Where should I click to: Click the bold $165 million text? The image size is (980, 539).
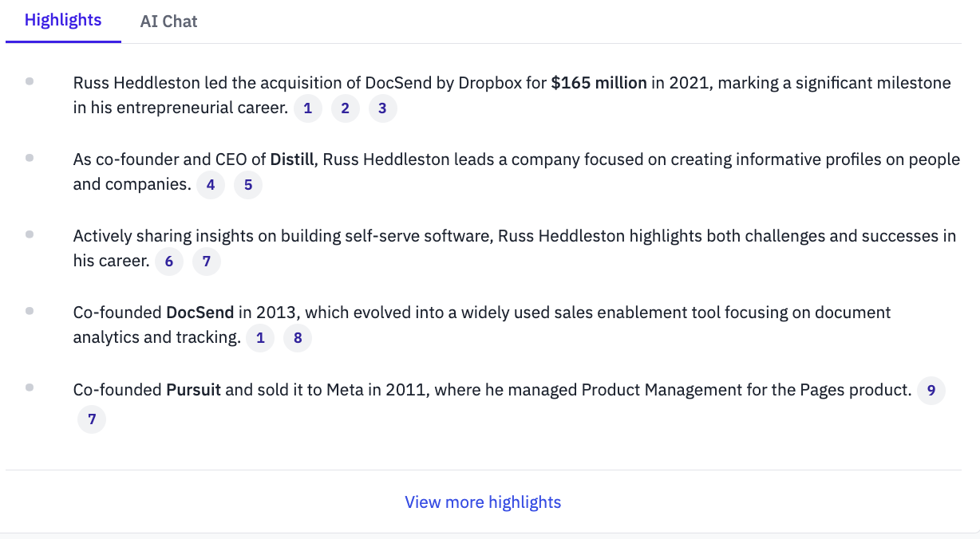599,83
